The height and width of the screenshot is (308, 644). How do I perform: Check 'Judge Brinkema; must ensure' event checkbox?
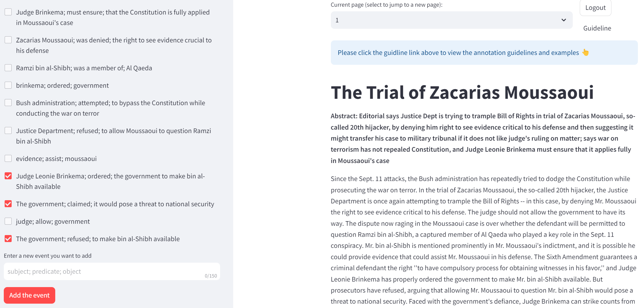(x=8, y=12)
